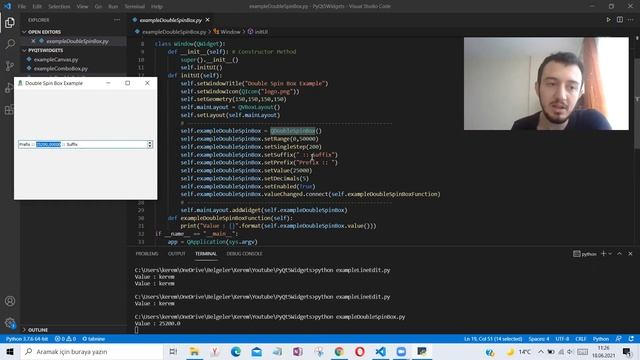Close the terminal panel
Image resolution: width=640 pixels, height=360 pixels.
[630, 253]
